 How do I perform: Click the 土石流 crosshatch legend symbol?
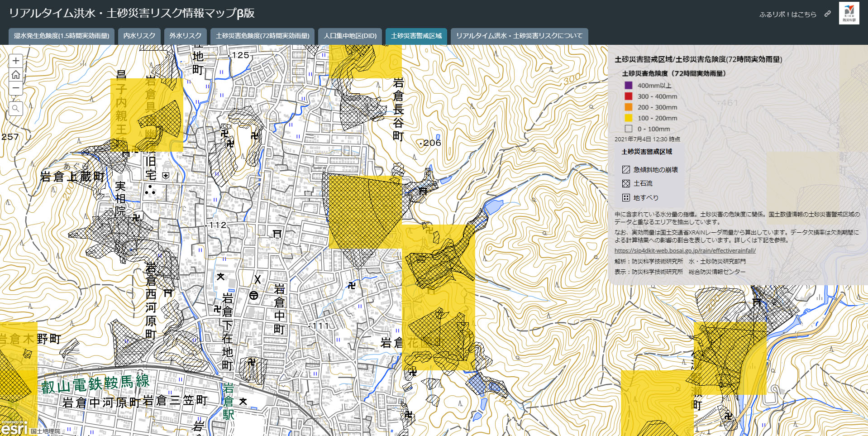pos(626,183)
